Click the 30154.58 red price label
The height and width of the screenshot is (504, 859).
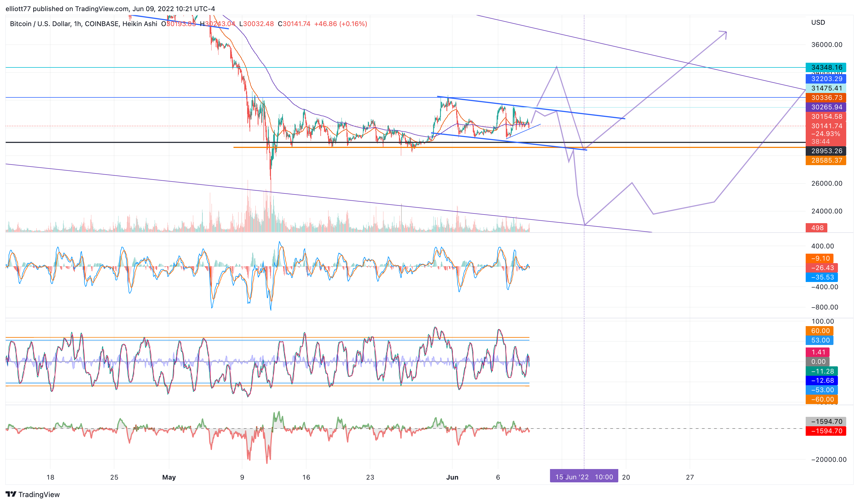(826, 117)
